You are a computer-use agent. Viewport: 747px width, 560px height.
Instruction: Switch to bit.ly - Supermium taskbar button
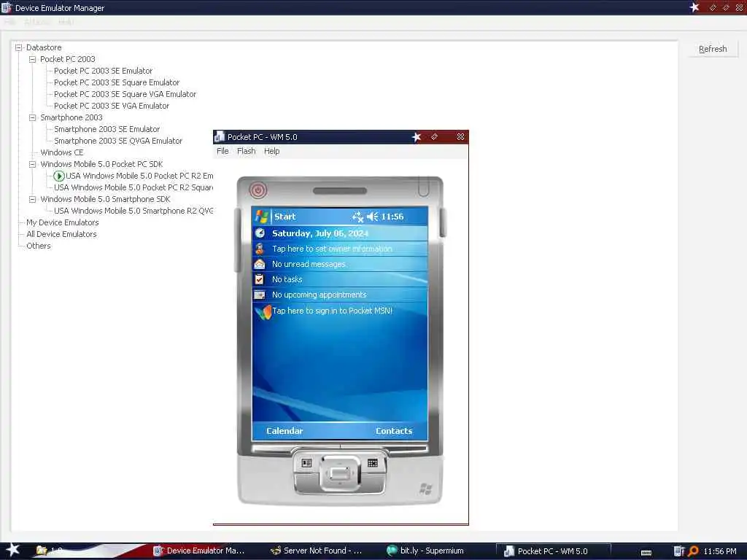426,551
